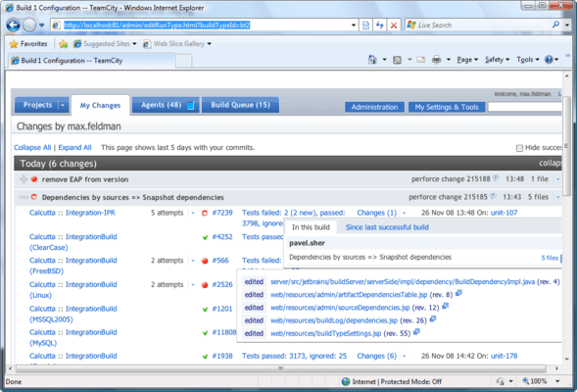
Task: Click diff icon beside buildTypeSettings.jsp
Action: [x=416, y=332]
